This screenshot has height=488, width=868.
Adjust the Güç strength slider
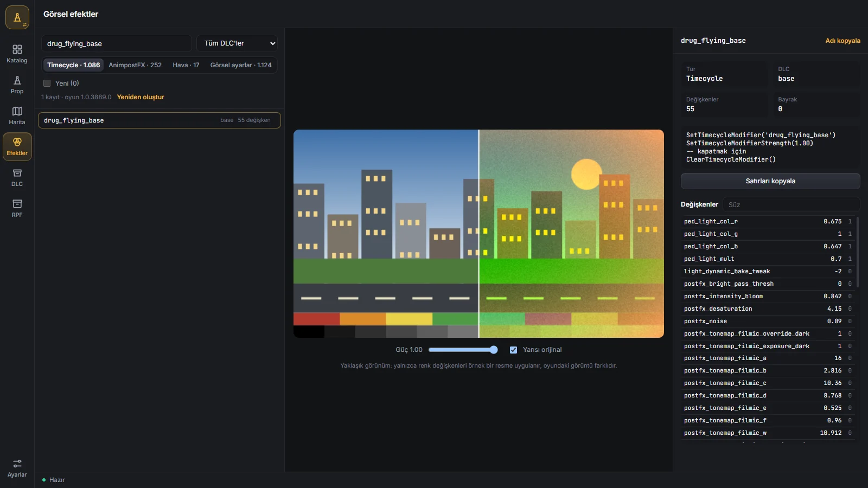point(463,350)
